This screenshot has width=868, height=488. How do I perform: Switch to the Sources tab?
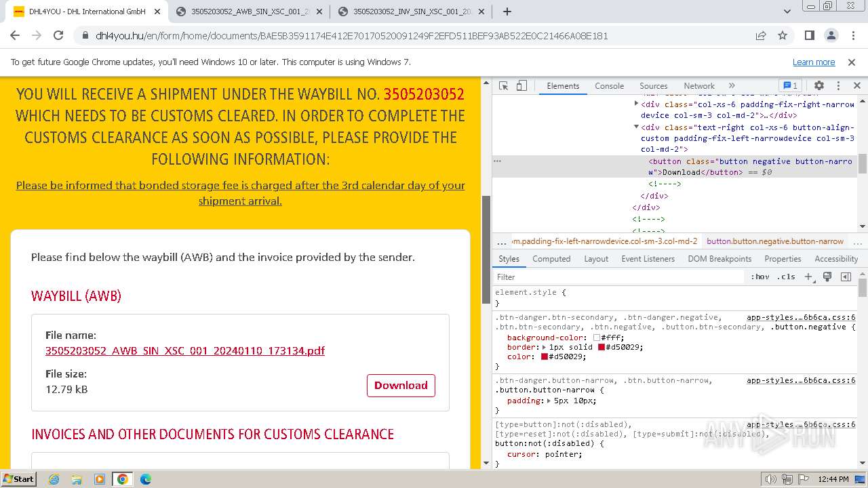654,86
